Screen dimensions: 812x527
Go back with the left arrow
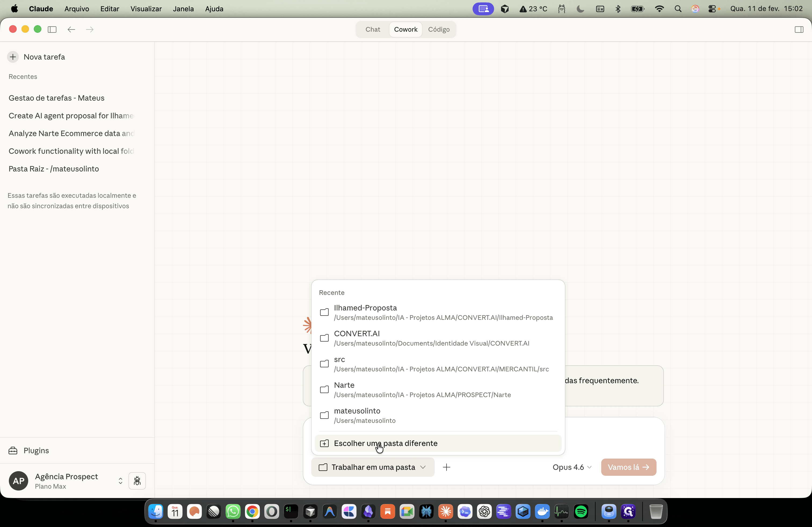click(x=71, y=29)
